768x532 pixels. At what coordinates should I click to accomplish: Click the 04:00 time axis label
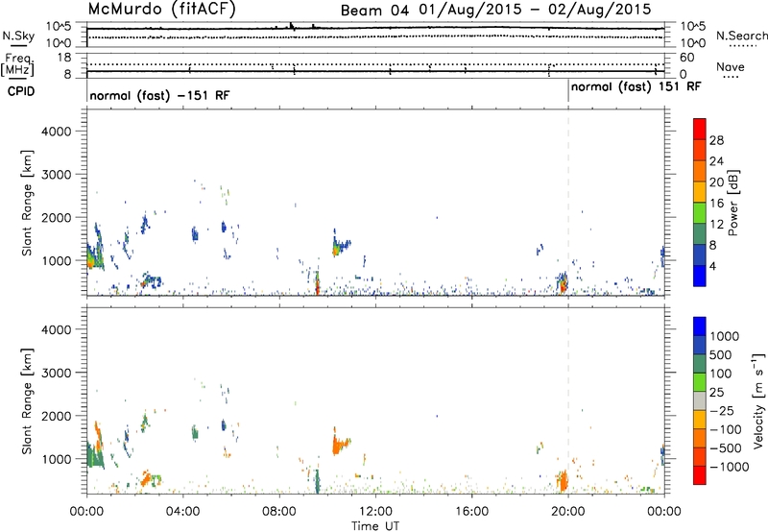[x=182, y=512]
